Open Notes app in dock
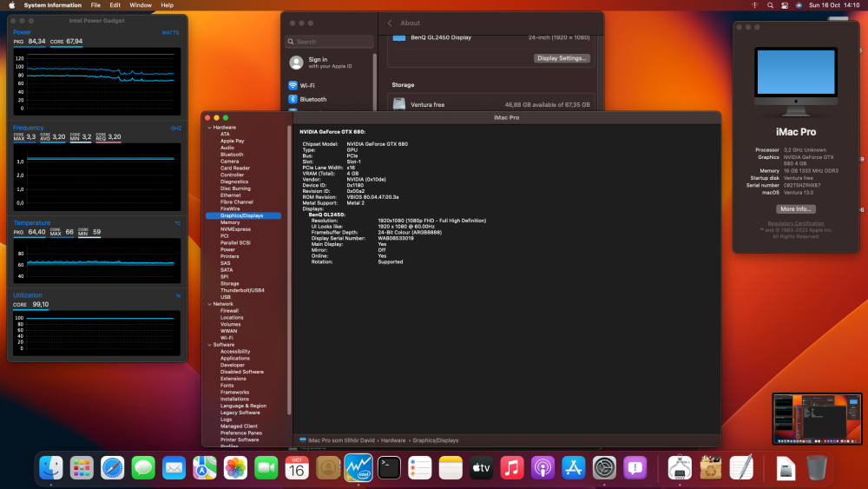 click(450, 468)
